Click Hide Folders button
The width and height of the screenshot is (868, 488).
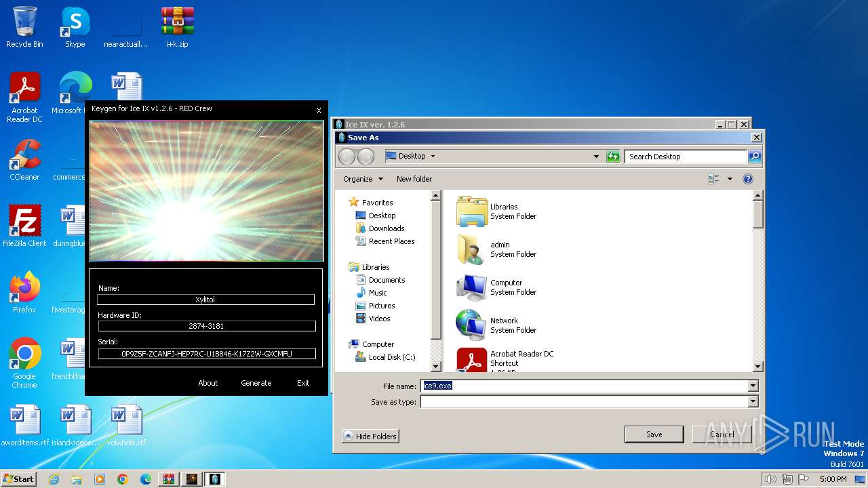[370, 436]
